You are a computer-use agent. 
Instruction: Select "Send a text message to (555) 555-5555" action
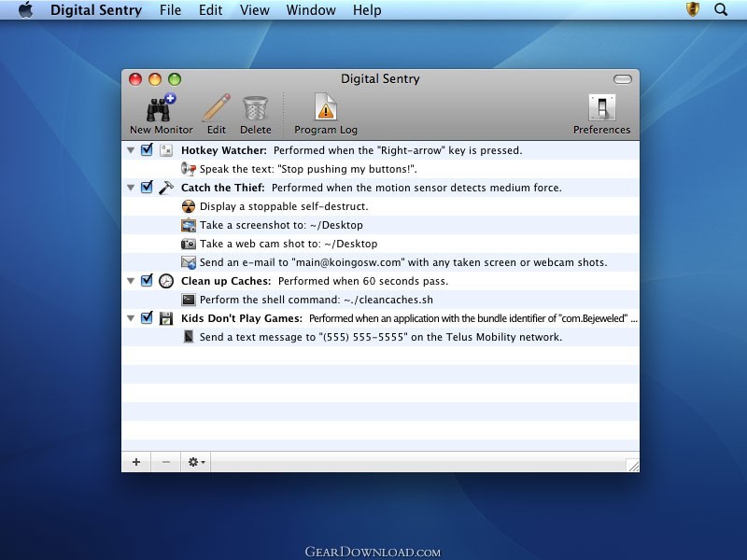coord(381,337)
